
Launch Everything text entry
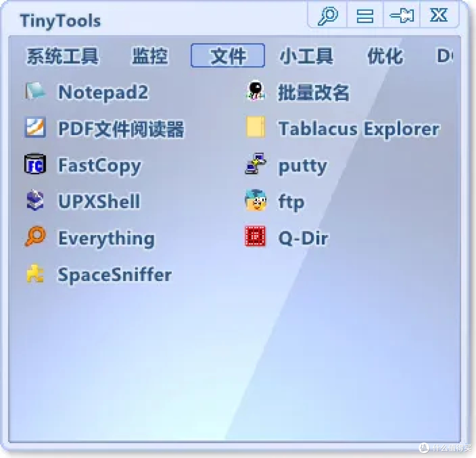pos(107,239)
